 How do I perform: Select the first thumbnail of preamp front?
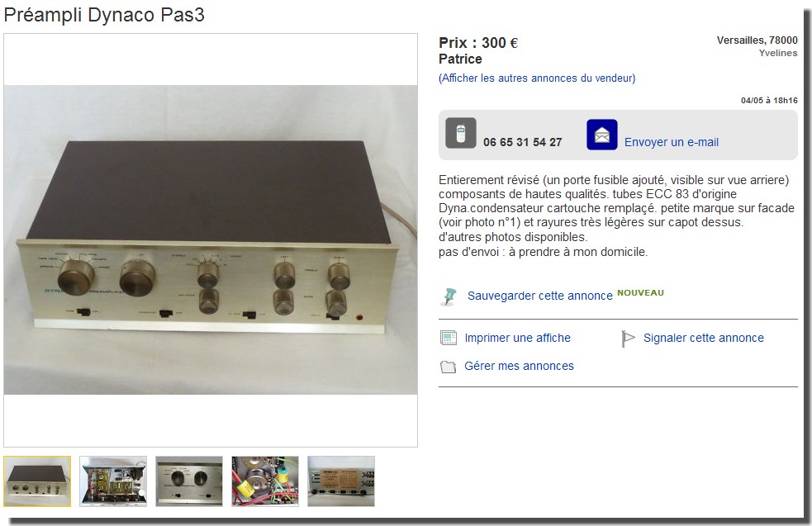(37, 481)
